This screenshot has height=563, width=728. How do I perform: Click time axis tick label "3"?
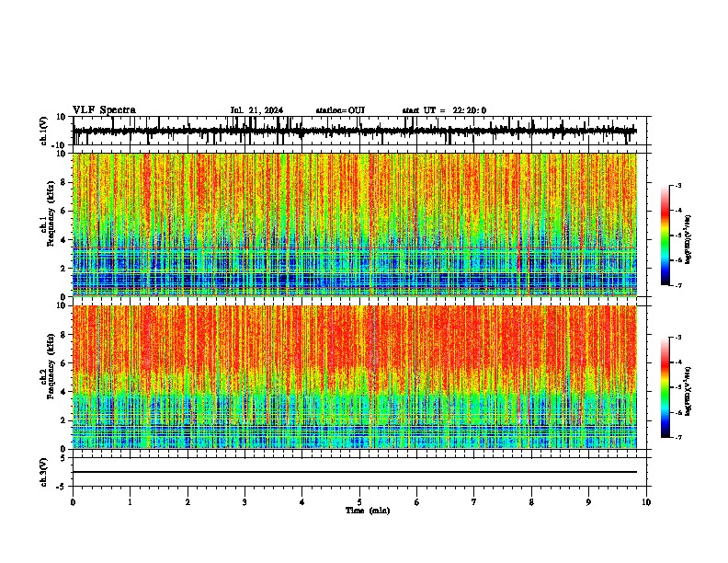point(245,502)
